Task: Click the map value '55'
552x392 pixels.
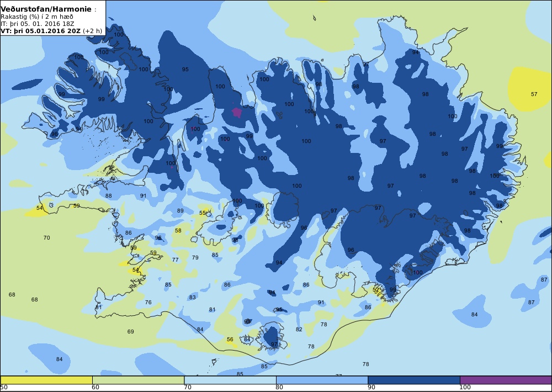Action: pos(203,213)
